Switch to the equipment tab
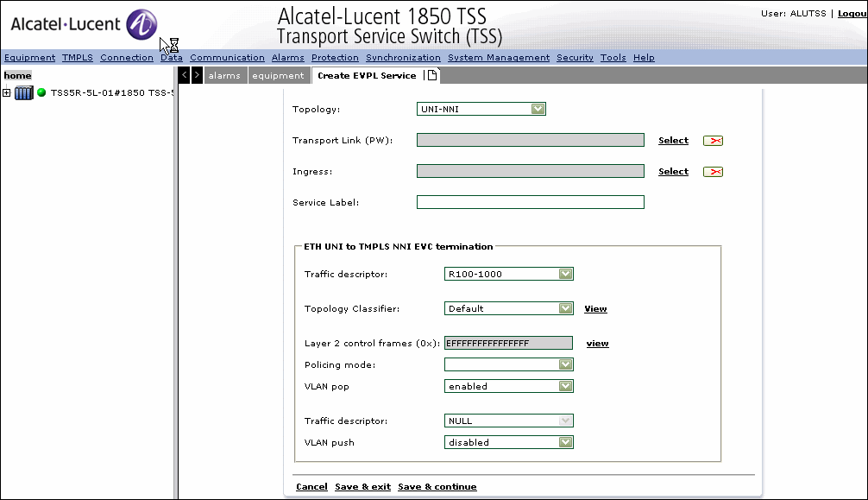The height and width of the screenshot is (500, 868). coord(278,75)
